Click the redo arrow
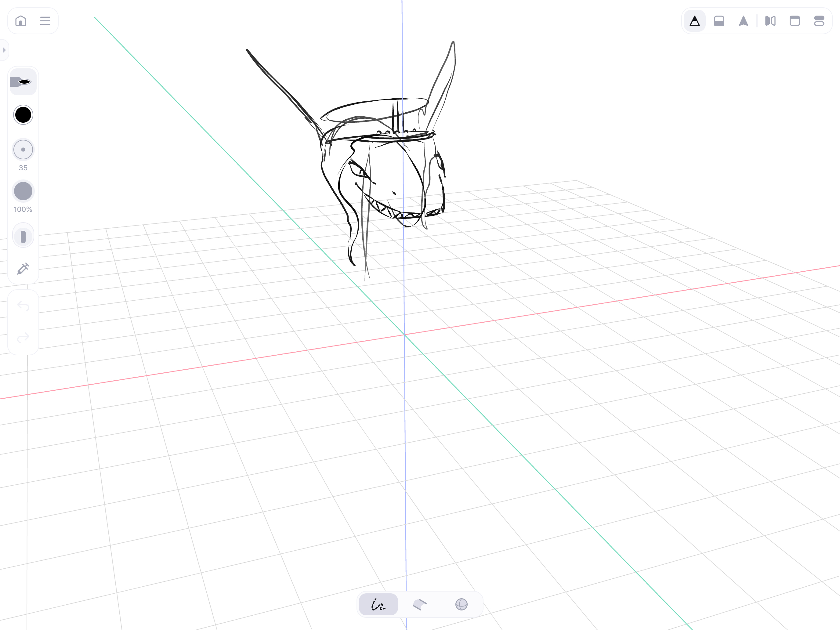Image resolution: width=840 pixels, height=630 pixels. pos(23,338)
